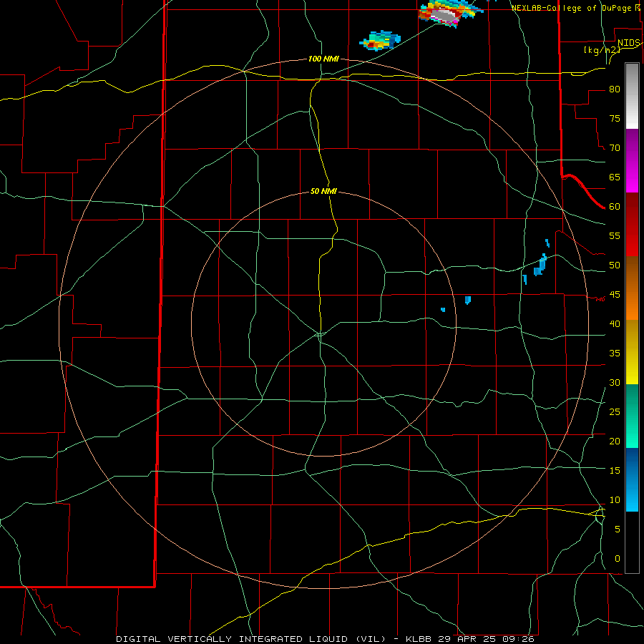Click the 70 value on the scale
The width and height of the screenshot is (644, 644).
[x=615, y=148]
